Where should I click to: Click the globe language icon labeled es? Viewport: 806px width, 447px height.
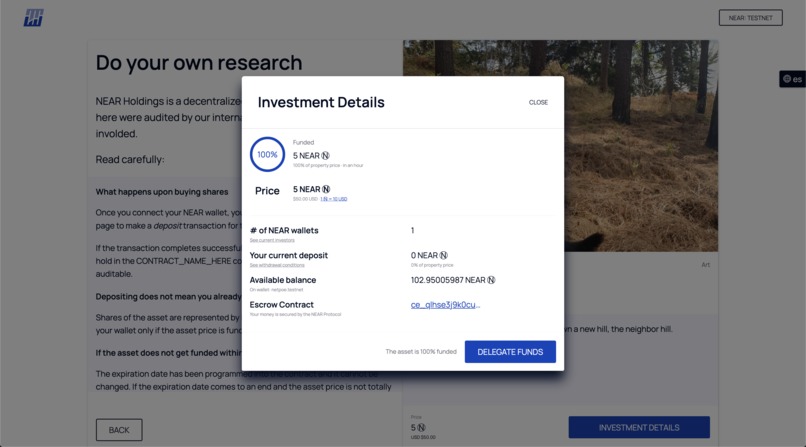pos(792,79)
